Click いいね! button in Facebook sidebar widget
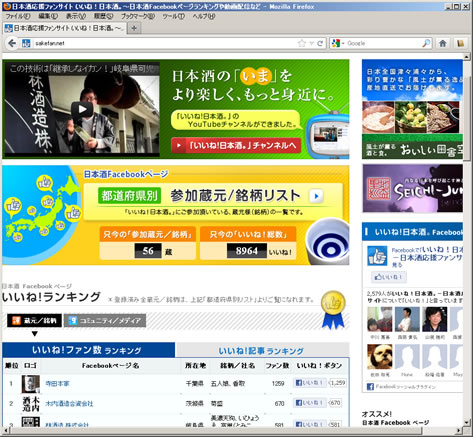Viewport: 473px width, 437px height. (x=389, y=277)
